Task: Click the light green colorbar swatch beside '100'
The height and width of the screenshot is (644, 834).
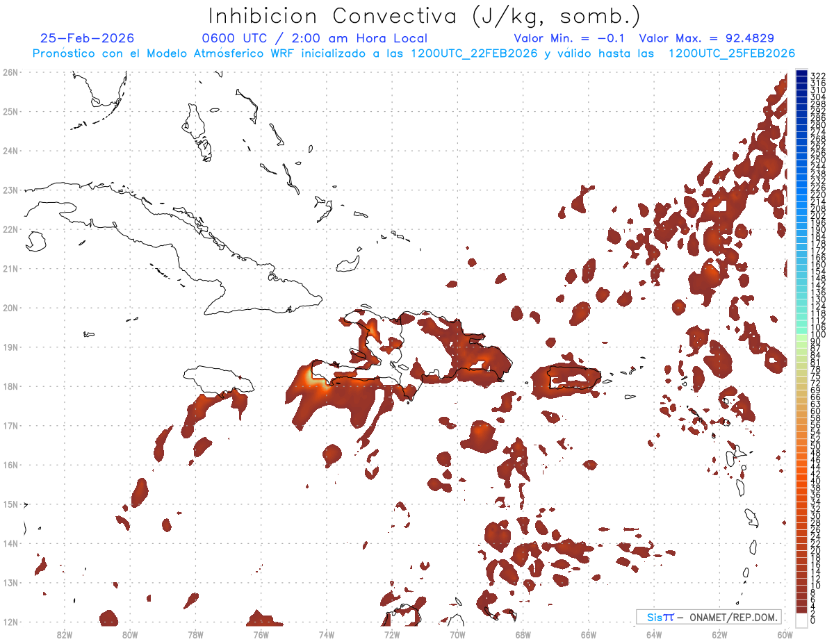Action: [801, 336]
